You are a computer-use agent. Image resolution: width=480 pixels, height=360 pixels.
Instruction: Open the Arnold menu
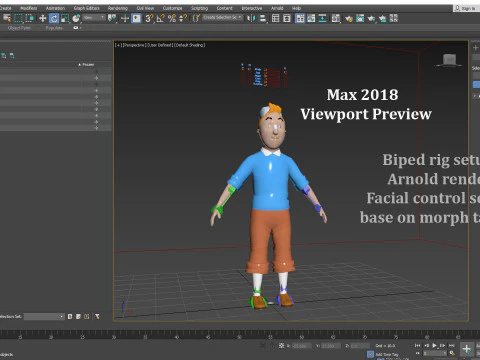pyautogui.click(x=277, y=8)
